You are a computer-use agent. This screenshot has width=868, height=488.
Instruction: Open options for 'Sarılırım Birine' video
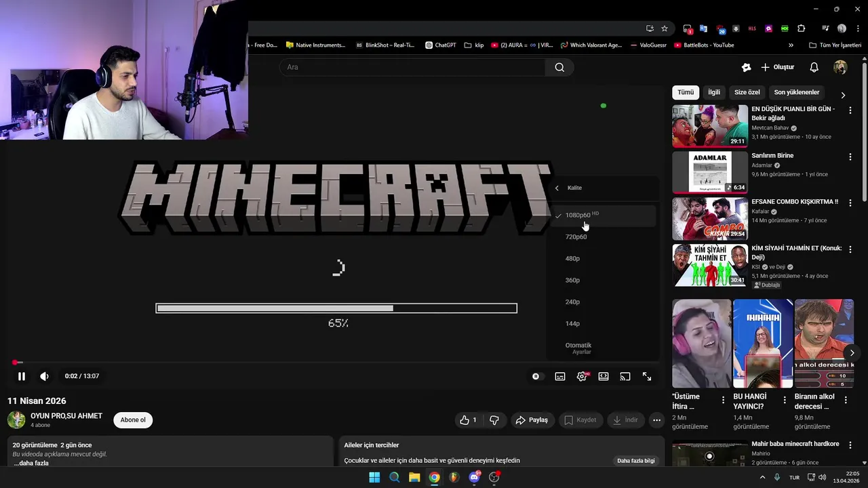coord(850,157)
